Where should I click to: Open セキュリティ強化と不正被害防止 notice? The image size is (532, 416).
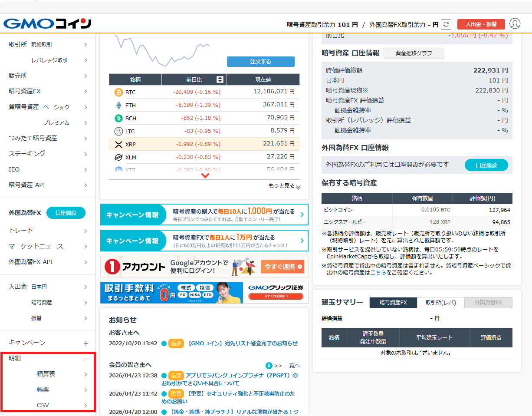pos(228,398)
